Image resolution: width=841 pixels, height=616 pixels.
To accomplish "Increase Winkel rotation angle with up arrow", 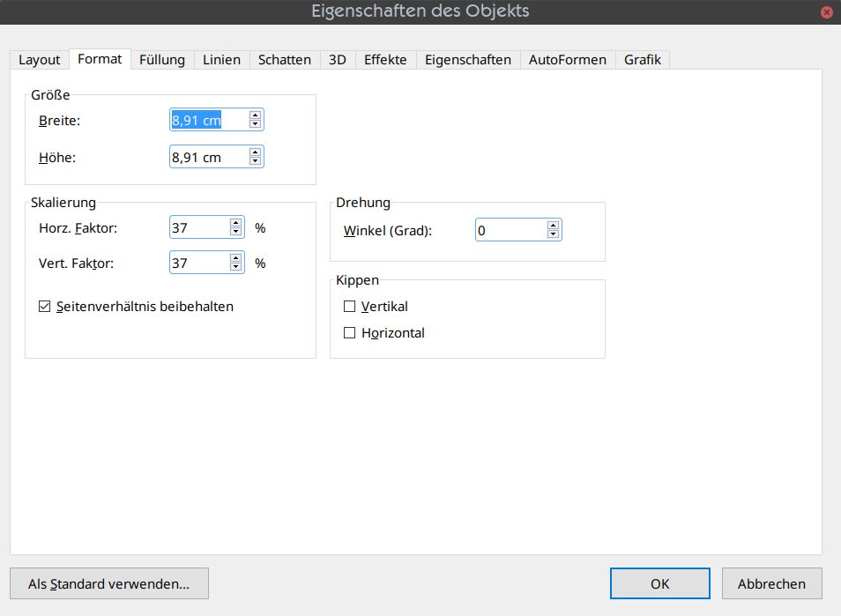I will 554,226.
